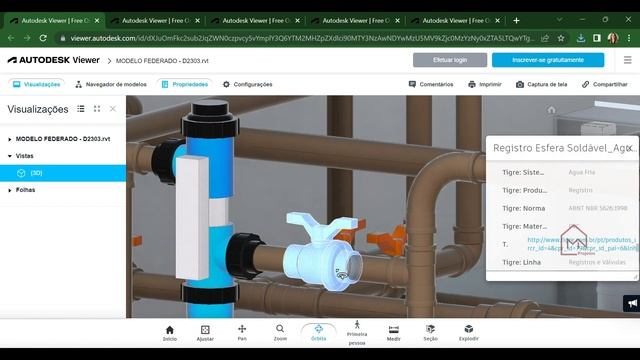The image size is (640, 360).
Task: Switch Visualizações to thumbnail grid view
Action: (97, 109)
